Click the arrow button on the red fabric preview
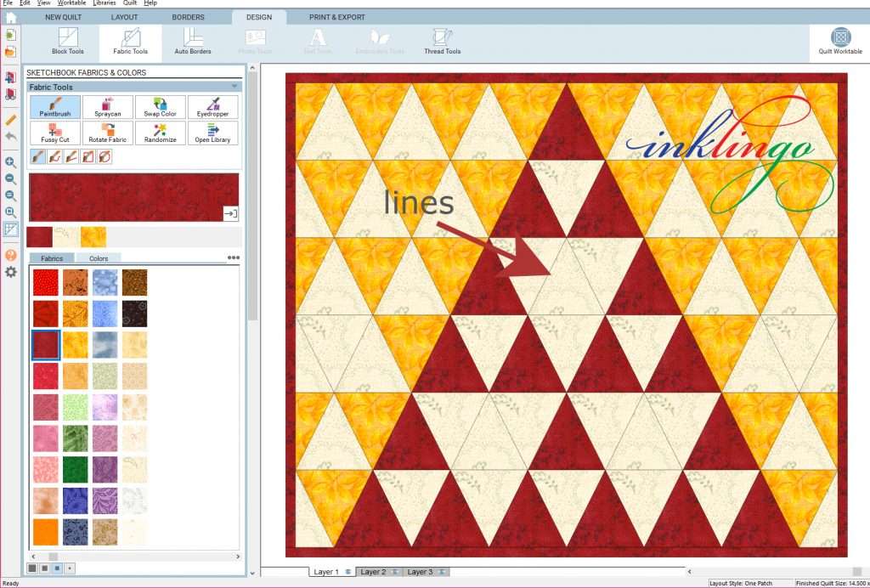 pos(230,213)
